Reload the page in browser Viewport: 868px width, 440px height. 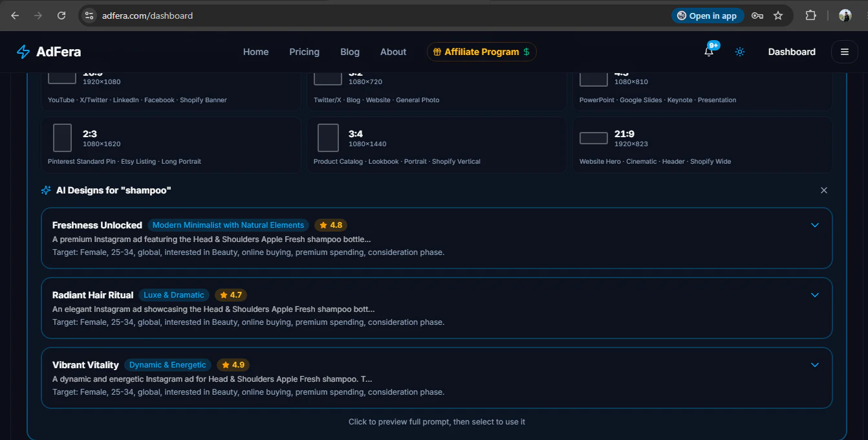(61, 16)
